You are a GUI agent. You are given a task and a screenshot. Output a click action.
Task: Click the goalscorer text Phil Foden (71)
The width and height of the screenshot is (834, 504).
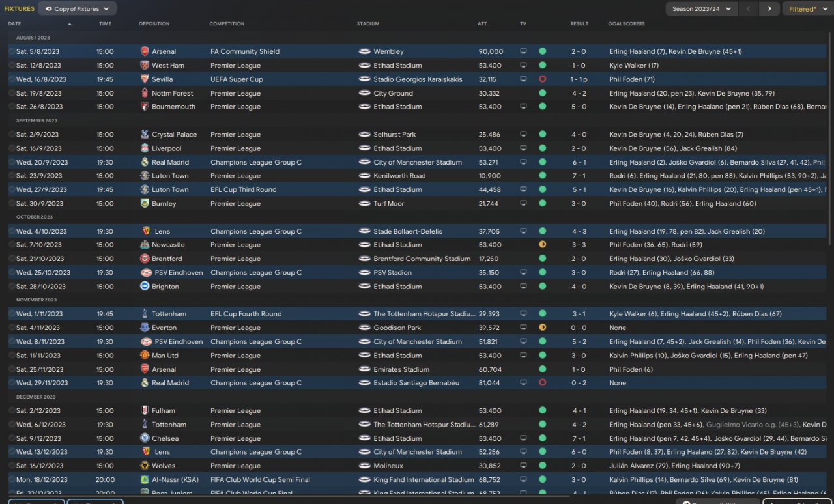632,79
